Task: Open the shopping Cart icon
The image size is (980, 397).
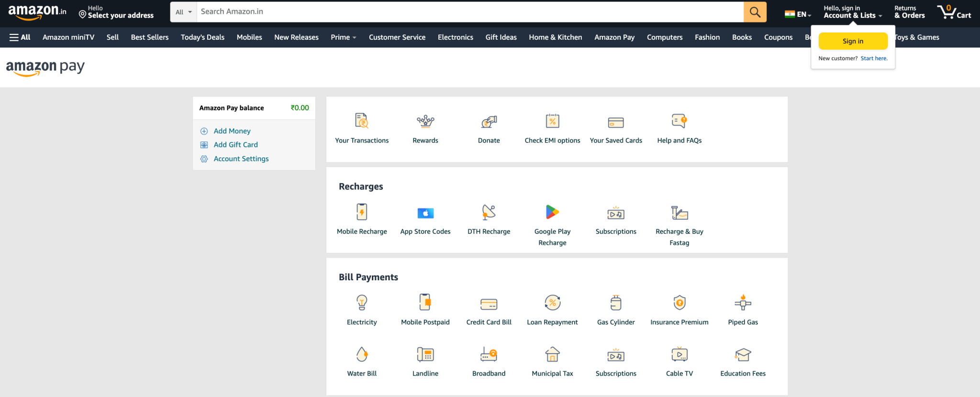Action: click(954, 12)
